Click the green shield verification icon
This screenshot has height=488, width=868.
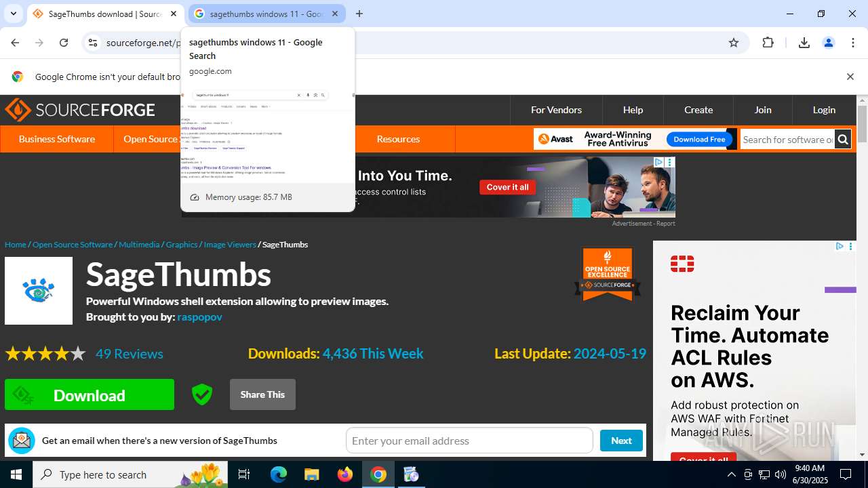(x=201, y=394)
